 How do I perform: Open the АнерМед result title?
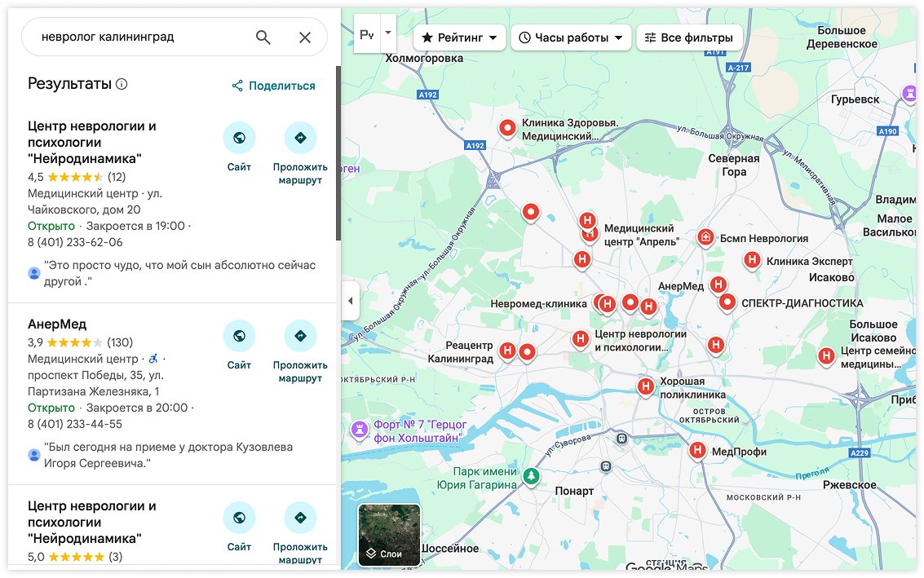(57, 324)
